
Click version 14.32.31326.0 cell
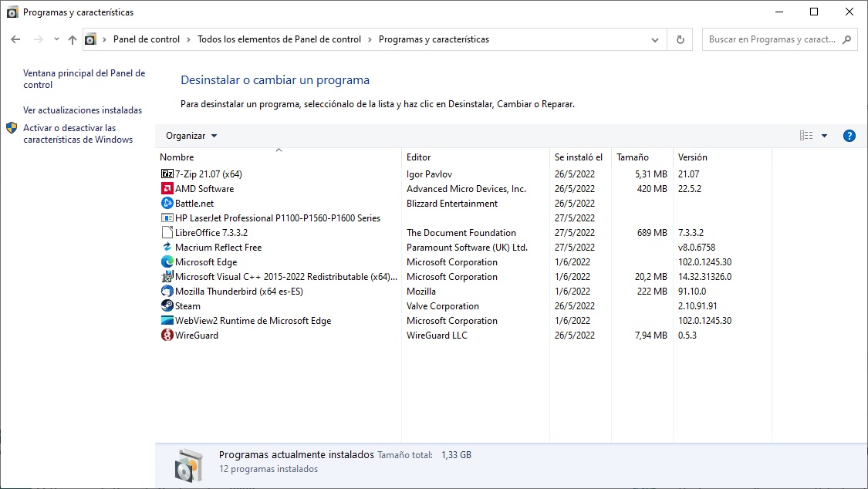click(x=704, y=277)
